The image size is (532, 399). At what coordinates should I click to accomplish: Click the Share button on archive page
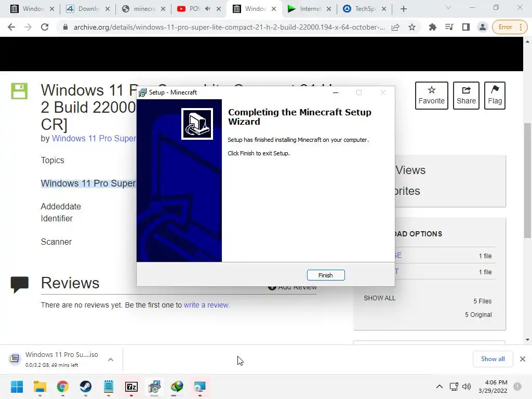[x=466, y=96]
